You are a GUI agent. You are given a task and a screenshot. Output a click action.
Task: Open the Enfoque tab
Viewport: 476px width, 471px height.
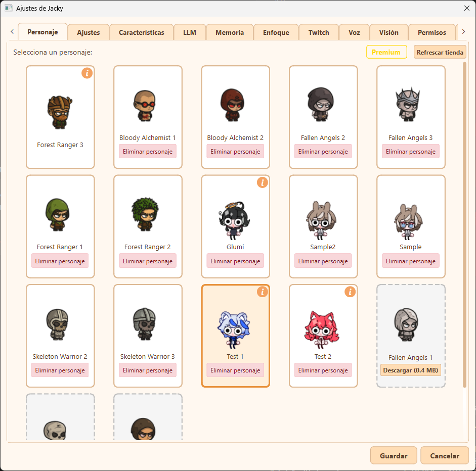276,32
